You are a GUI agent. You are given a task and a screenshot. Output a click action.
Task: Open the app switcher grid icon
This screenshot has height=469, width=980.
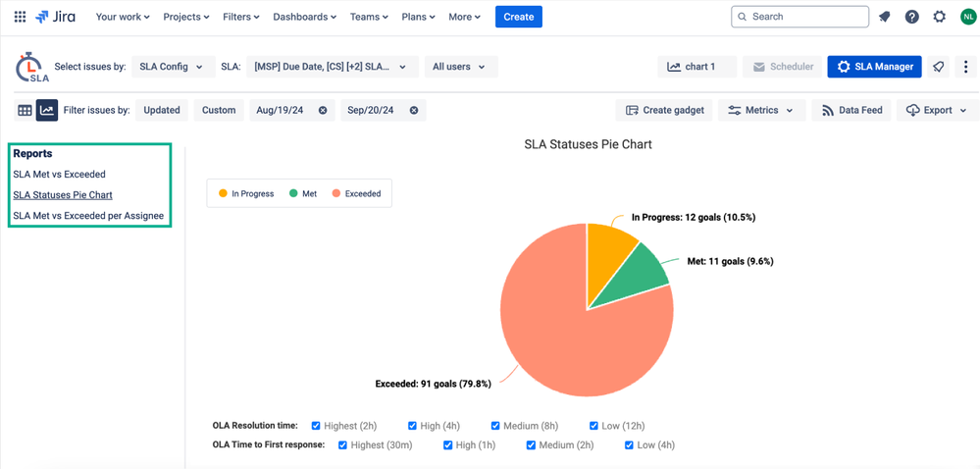click(20, 17)
